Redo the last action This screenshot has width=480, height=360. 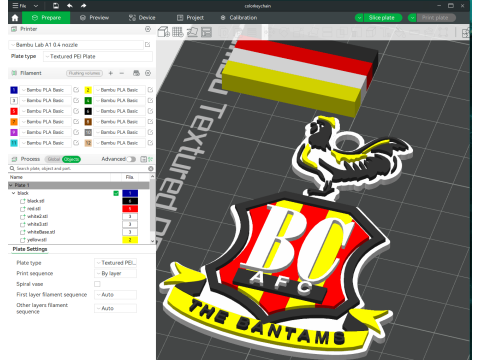coord(83,6)
